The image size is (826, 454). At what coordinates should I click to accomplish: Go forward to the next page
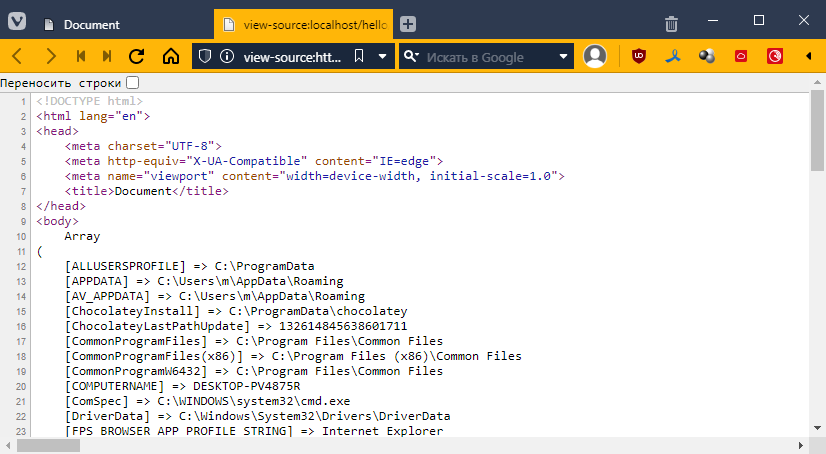coord(50,56)
